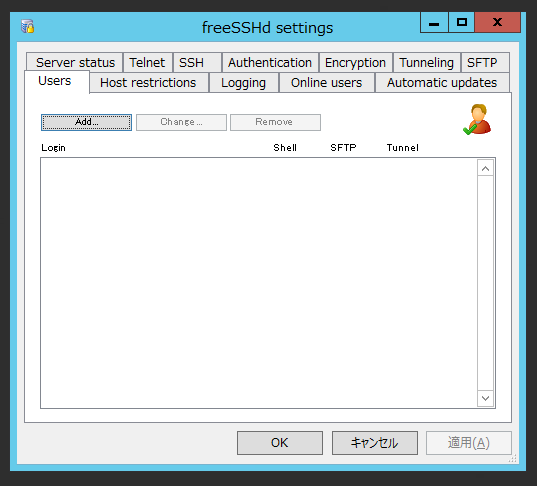Close the freeSSHd settings window
The image size is (537, 486).
[x=498, y=23]
